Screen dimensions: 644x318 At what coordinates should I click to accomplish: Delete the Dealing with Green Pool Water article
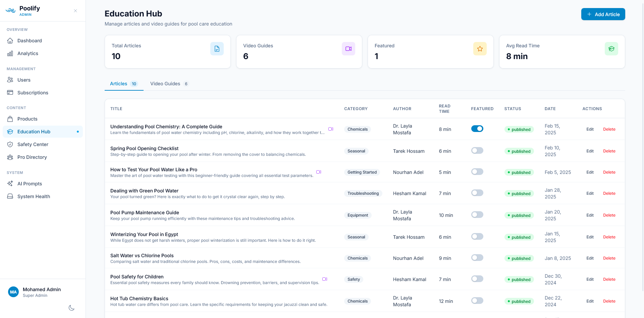click(x=609, y=193)
